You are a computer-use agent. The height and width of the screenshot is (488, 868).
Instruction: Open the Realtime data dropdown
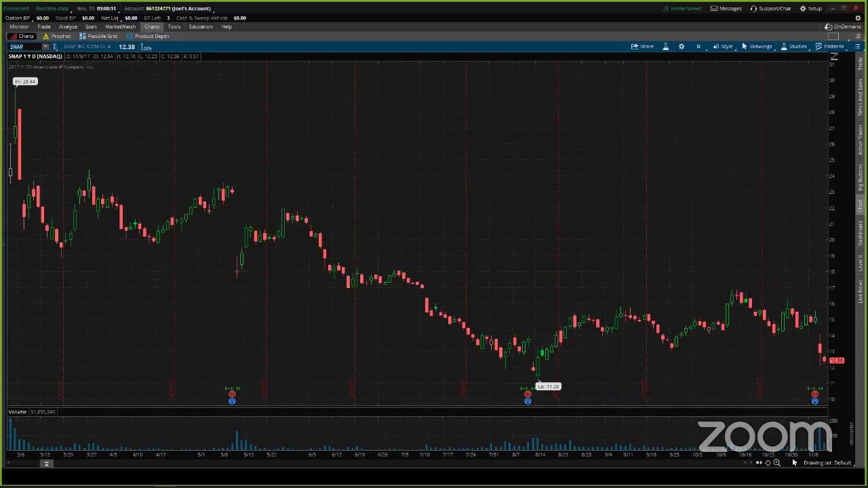click(52, 8)
